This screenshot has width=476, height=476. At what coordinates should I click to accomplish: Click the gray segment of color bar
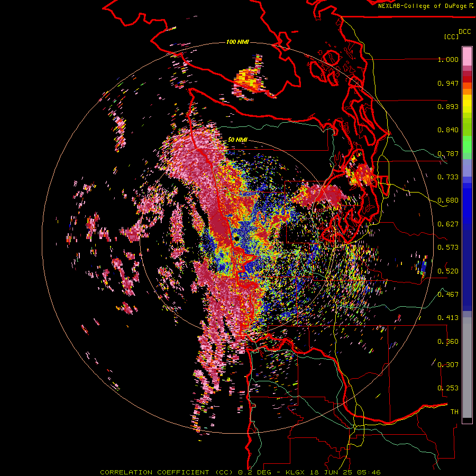pos(467,368)
